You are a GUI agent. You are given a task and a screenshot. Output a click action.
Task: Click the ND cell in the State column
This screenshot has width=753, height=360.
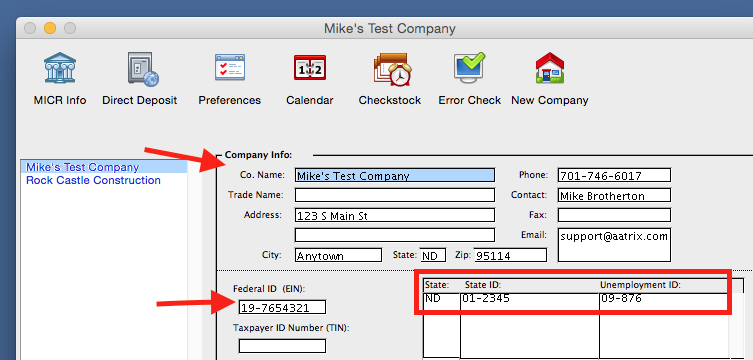442,299
